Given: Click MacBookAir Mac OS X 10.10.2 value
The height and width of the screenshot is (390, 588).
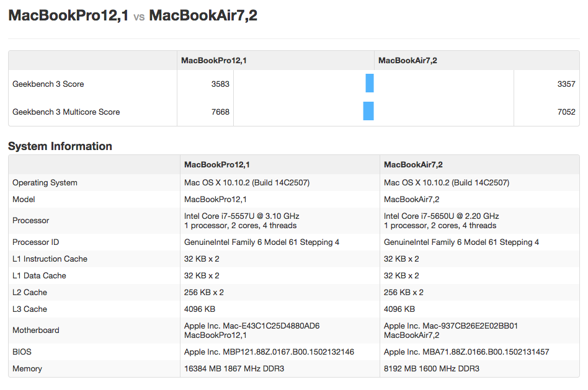Looking at the screenshot, I should pyautogui.click(x=447, y=183).
